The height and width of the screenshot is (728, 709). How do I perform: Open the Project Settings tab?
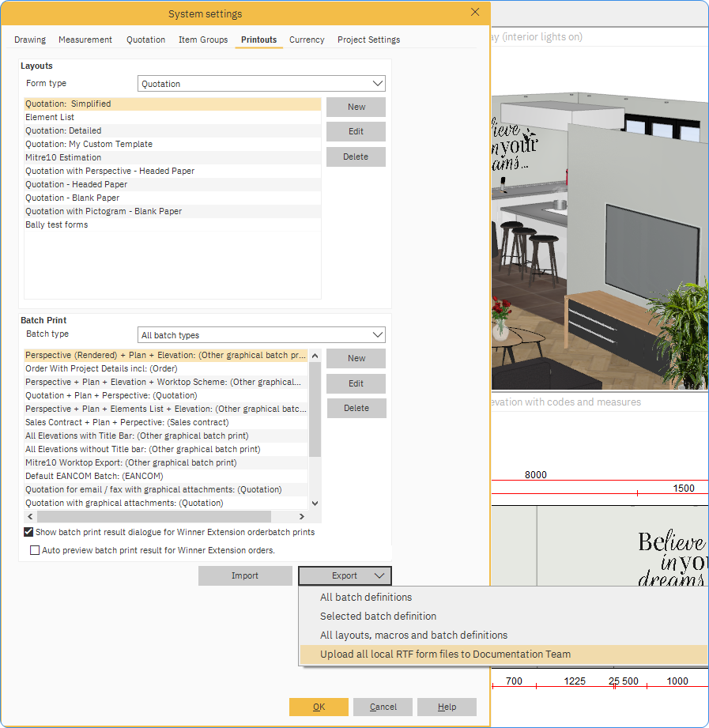pyautogui.click(x=368, y=40)
